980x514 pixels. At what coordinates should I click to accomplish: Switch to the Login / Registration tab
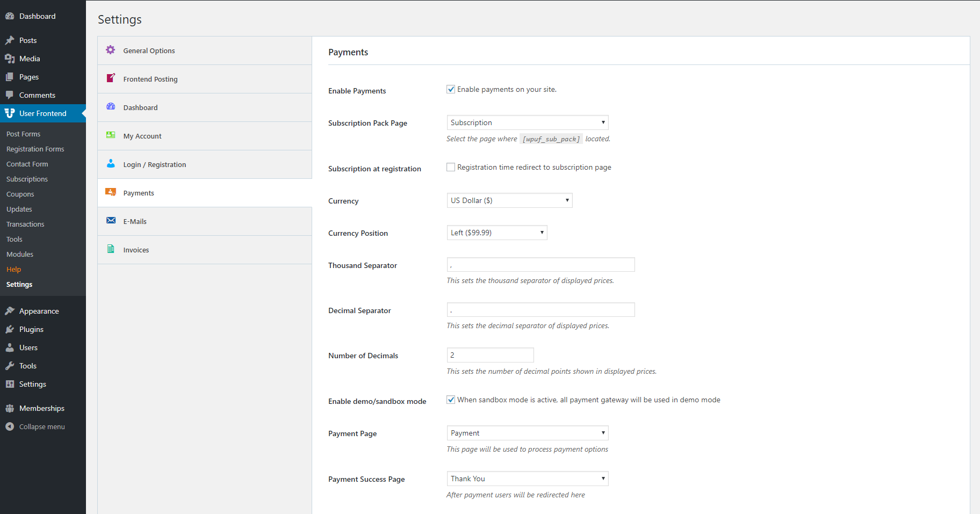[205, 164]
